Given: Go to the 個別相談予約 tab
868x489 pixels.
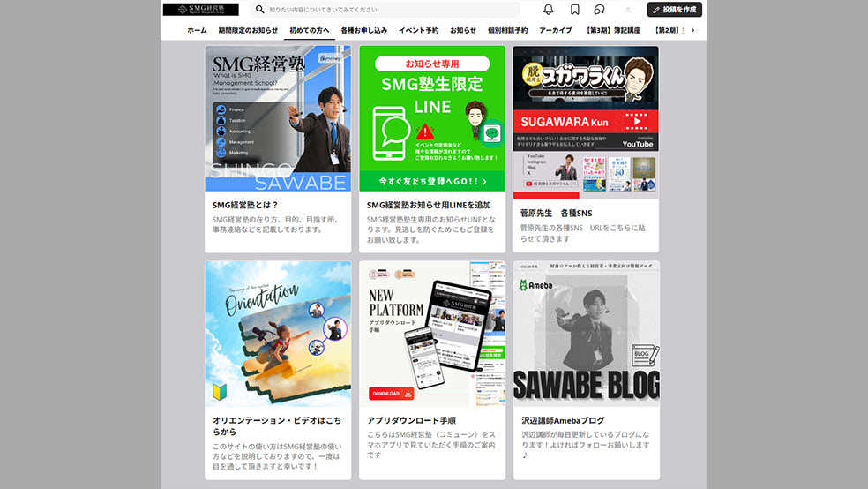Looking at the screenshot, I should (507, 30).
